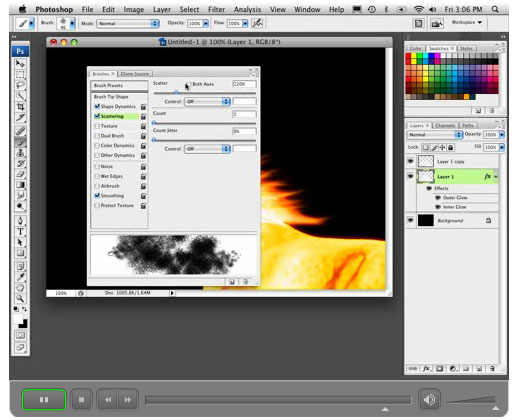Open the Flow slider arrow
Viewport: 524px width, 420px height.
pos(245,23)
